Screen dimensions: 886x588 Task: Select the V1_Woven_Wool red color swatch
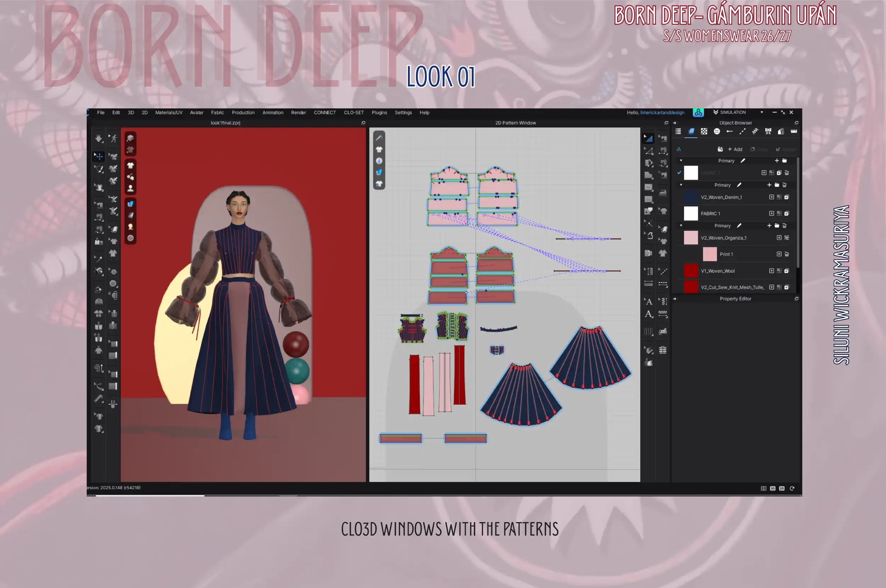[x=691, y=271]
